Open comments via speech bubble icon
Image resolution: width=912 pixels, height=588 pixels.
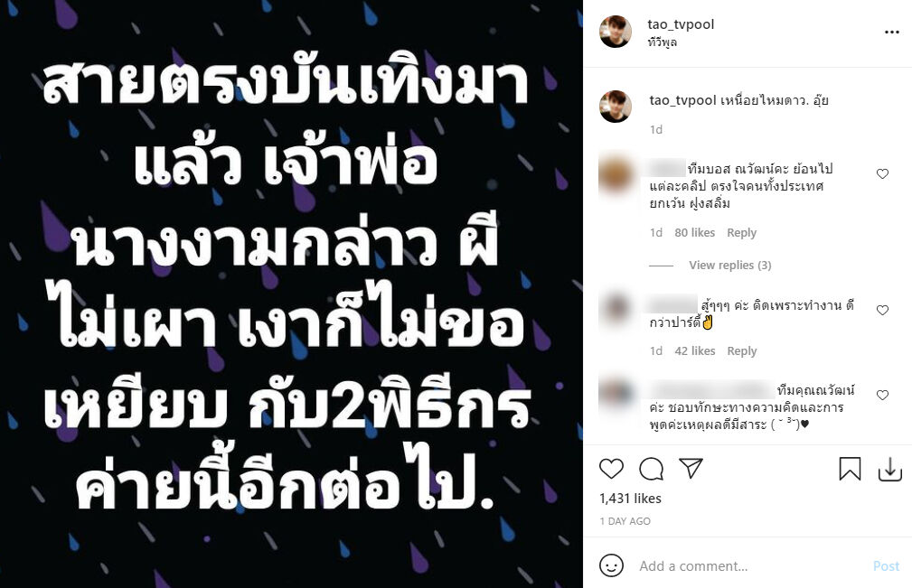tap(651, 468)
